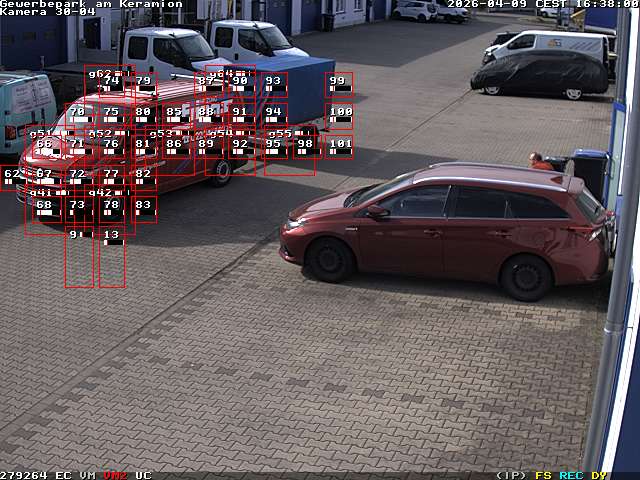The image size is (640, 480).
Task: Click the Kamera 30-04 camera label
Action: coord(48,12)
